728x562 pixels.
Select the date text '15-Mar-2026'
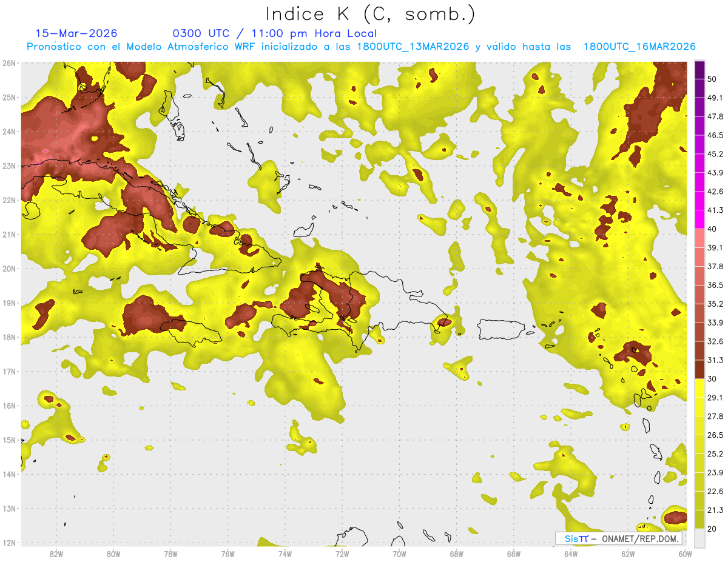[76, 33]
